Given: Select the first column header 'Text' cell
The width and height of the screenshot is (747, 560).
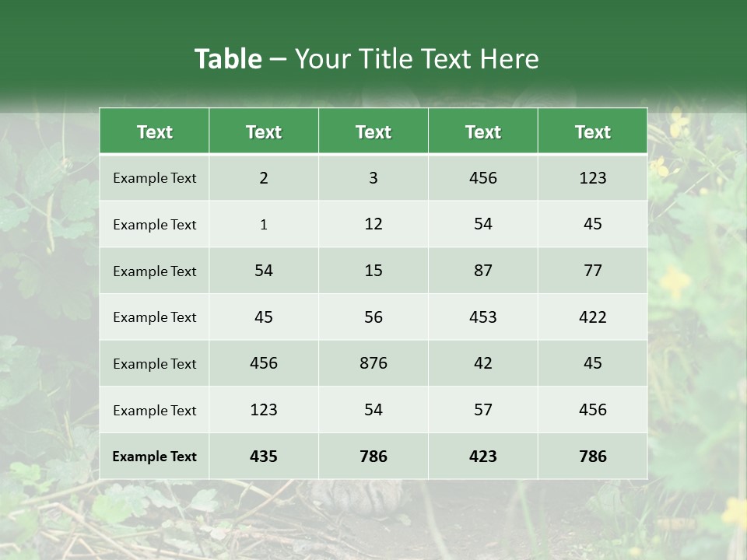Looking at the screenshot, I should pos(154,132).
